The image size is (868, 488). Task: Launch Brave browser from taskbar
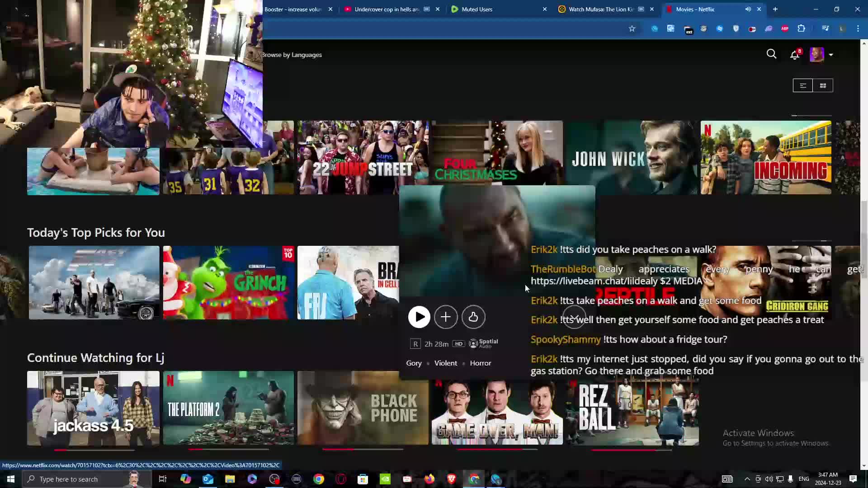click(452, 479)
